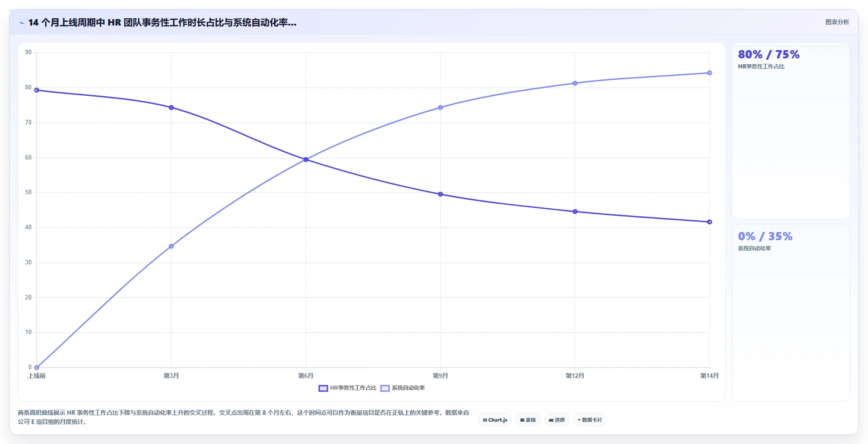The width and height of the screenshot is (868, 444).
Task: Click the 系统自动化率 legend label
Action: pos(408,388)
